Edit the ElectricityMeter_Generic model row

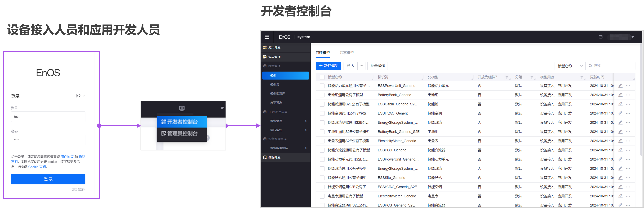pos(621,196)
